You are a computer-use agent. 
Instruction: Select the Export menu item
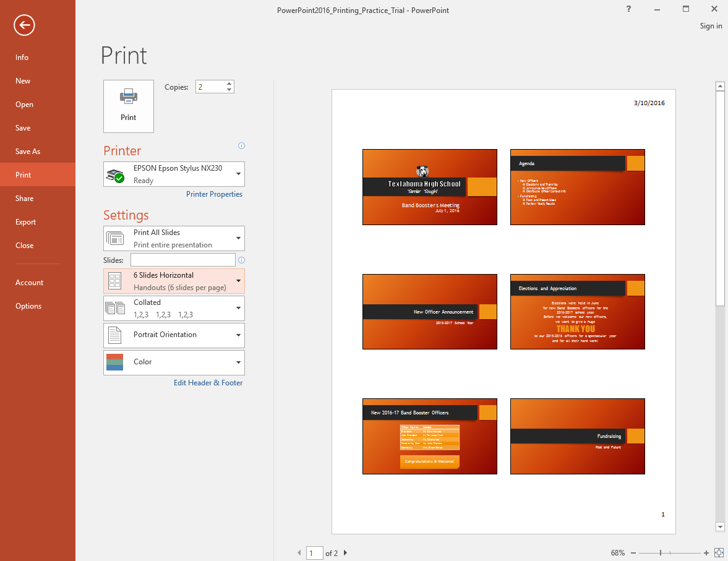[25, 221]
